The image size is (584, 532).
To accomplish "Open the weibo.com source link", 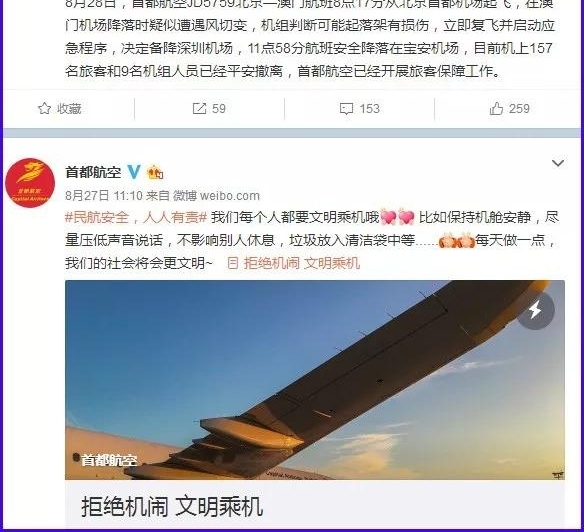I will pyautogui.click(x=230, y=196).
